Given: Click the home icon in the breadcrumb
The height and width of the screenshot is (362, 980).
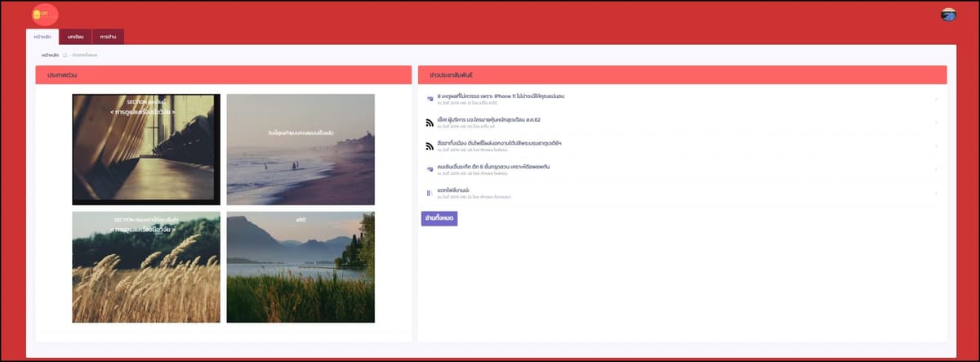Looking at the screenshot, I should click(65, 55).
